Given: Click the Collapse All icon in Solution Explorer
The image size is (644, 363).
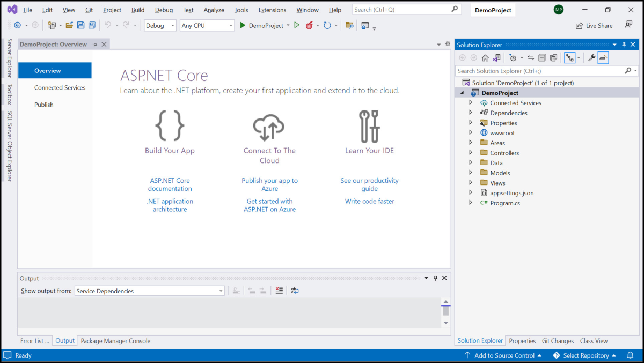Looking at the screenshot, I should coord(542,58).
